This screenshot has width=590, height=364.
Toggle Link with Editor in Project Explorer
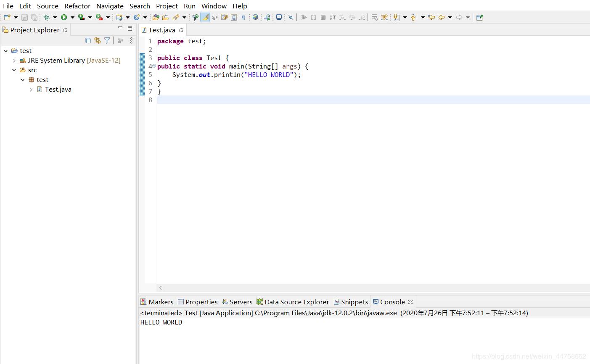pos(98,40)
